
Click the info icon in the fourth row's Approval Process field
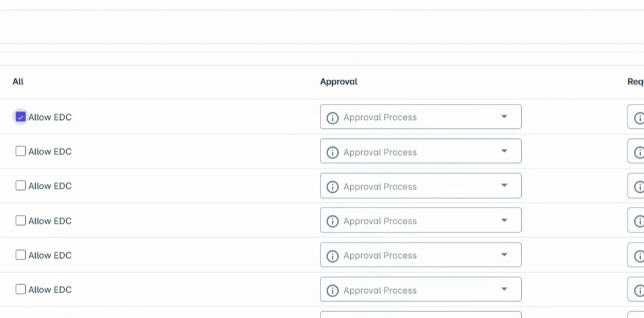pyautogui.click(x=332, y=221)
